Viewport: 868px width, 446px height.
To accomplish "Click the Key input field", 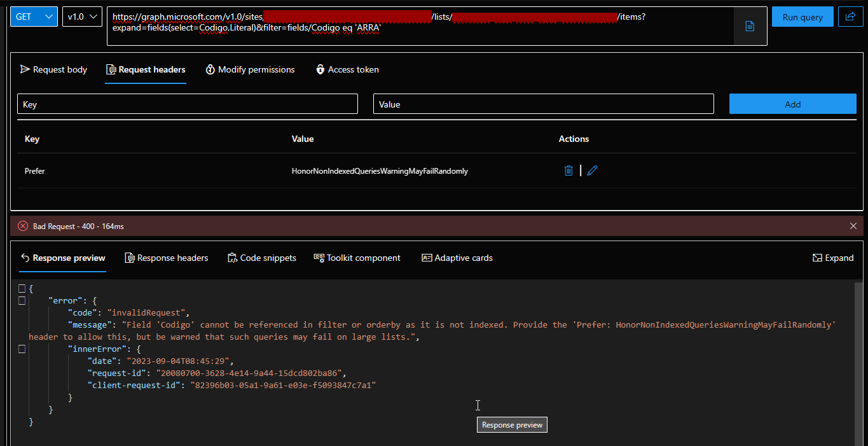I will (x=187, y=103).
